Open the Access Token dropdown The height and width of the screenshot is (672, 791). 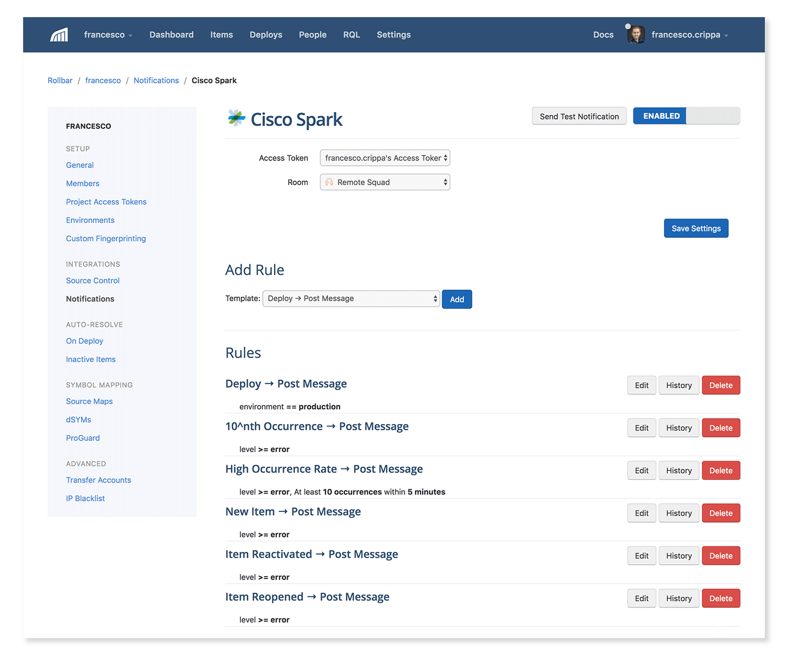click(x=385, y=158)
